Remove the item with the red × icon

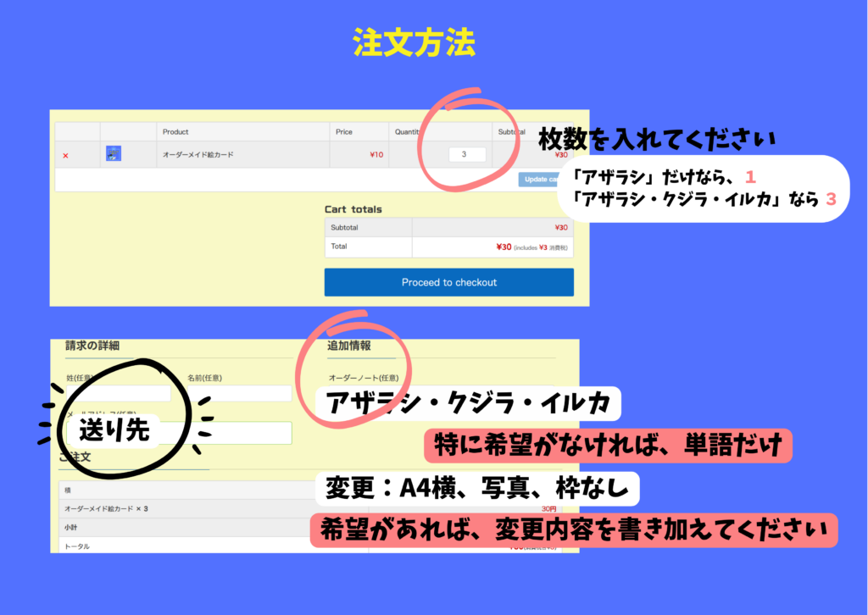(x=65, y=155)
